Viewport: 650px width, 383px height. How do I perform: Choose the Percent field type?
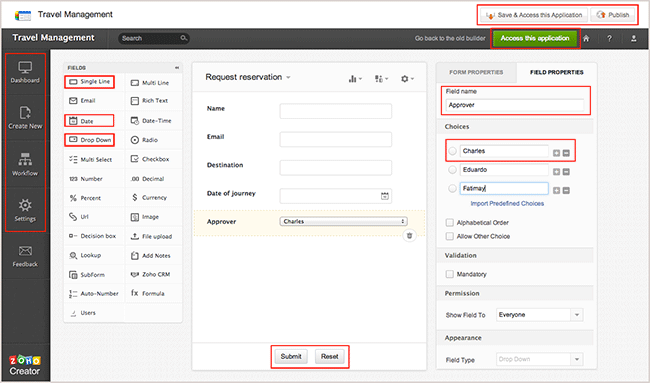tap(85, 198)
